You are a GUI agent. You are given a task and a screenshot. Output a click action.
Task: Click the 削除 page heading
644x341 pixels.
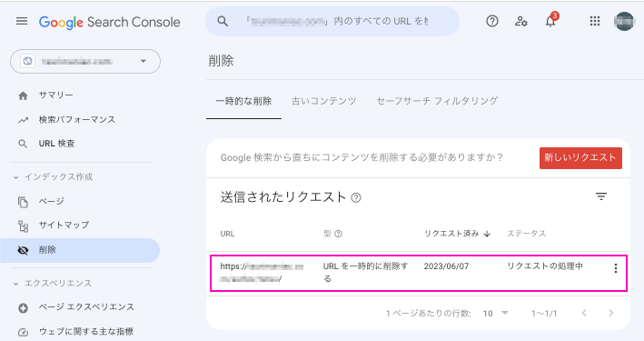(221, 61)
